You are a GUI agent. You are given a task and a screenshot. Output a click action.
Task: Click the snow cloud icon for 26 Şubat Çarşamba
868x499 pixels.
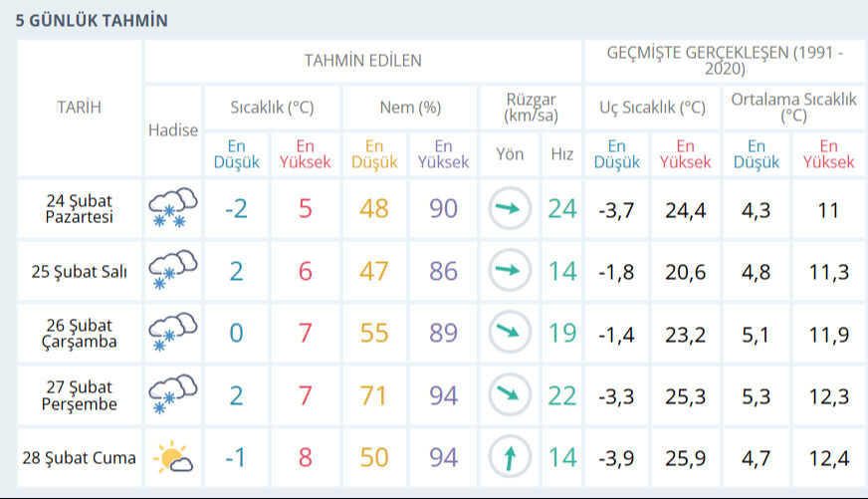(173, 333)
